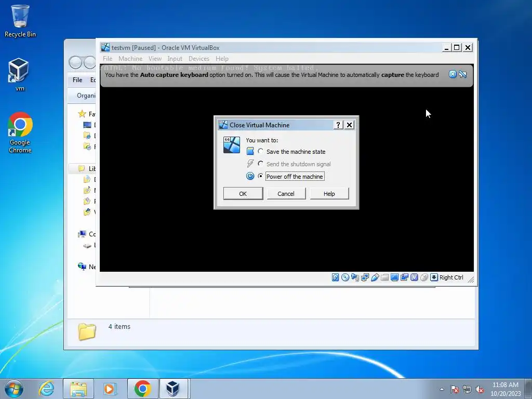
Task: Click the audio status icon
Action: (x=355, y=277)
